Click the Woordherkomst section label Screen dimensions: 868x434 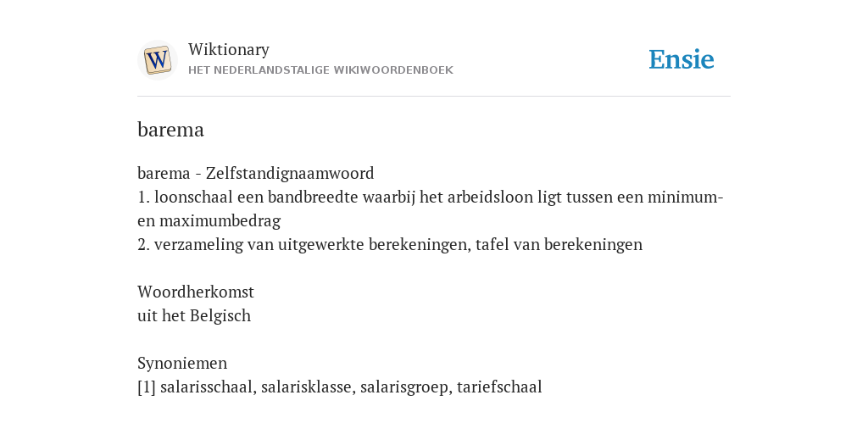tap(196, 292)
